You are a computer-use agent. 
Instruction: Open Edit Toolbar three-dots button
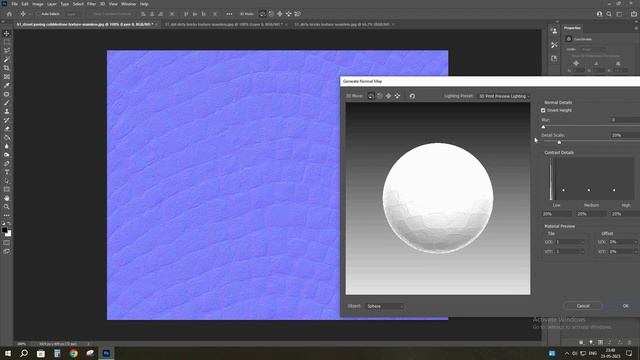[7, 215]
